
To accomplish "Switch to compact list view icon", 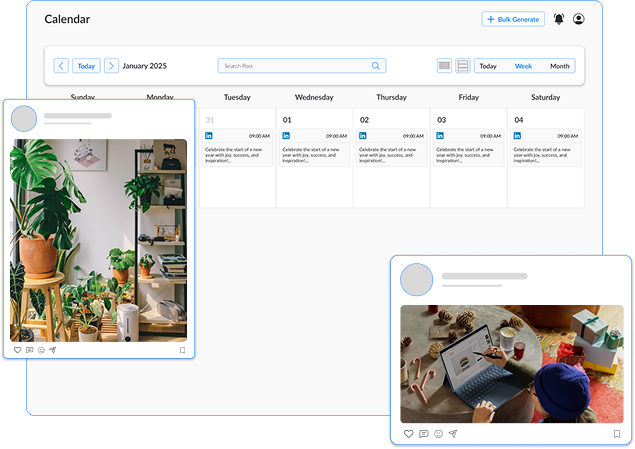I will coord(444,66).
